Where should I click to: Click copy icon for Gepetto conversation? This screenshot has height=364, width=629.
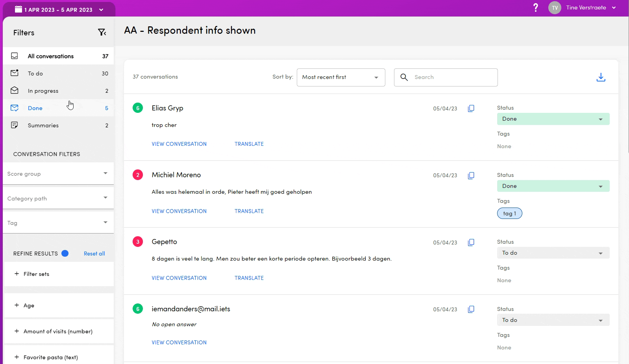coord(471,243)
